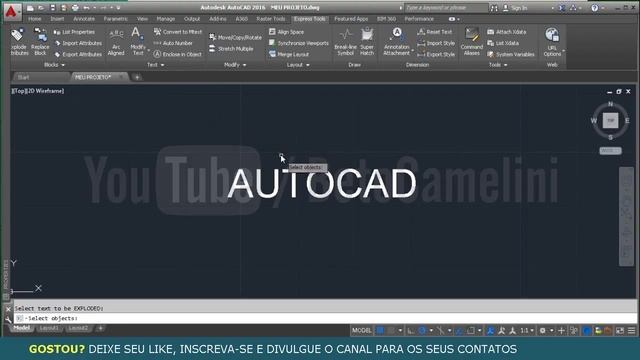Toggle isometric drafting in status bar
This screenshot has height=360, width=640.
[x=440, y=331]
